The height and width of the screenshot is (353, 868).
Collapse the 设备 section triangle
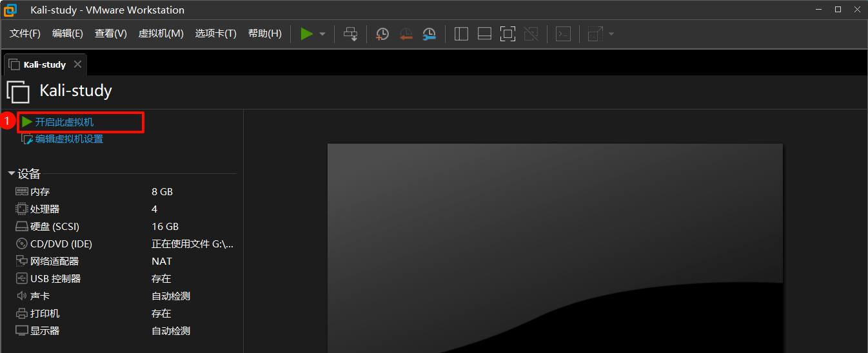[x=12, y=174]
